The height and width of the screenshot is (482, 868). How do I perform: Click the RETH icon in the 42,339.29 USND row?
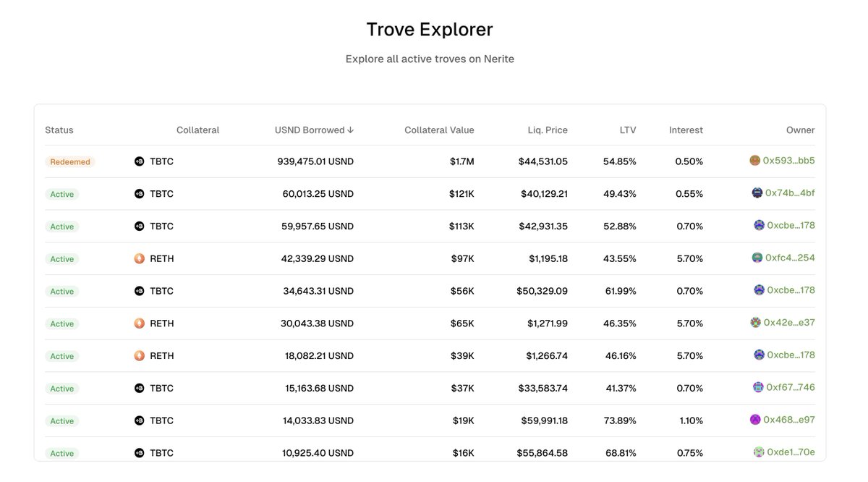[x=140, y=258]
